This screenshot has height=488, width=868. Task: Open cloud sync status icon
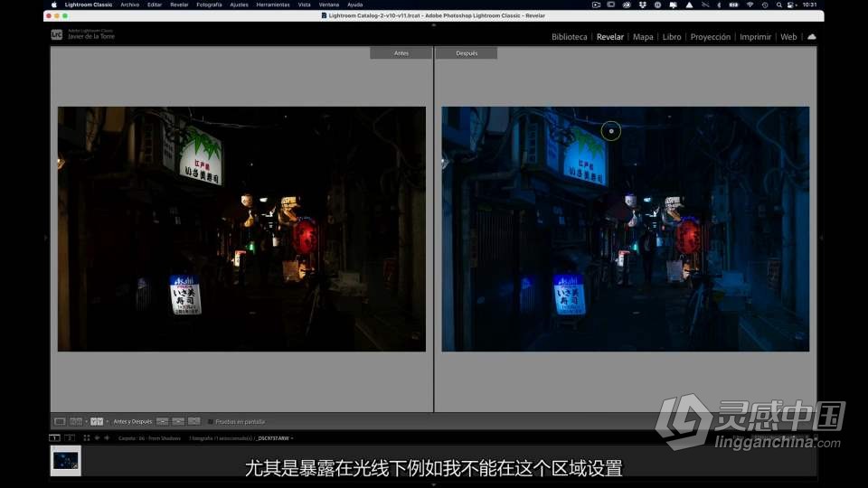tap(812, 36)
